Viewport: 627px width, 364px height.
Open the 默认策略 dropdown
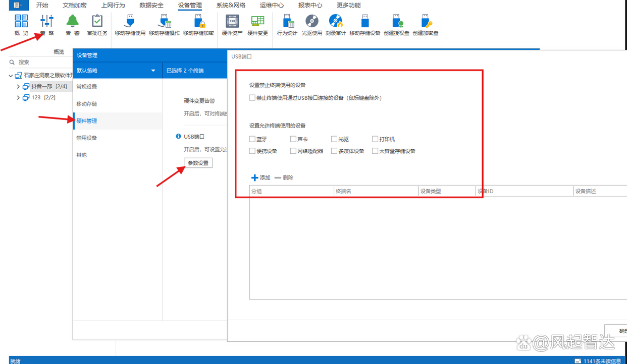click(x=117, y=71)
